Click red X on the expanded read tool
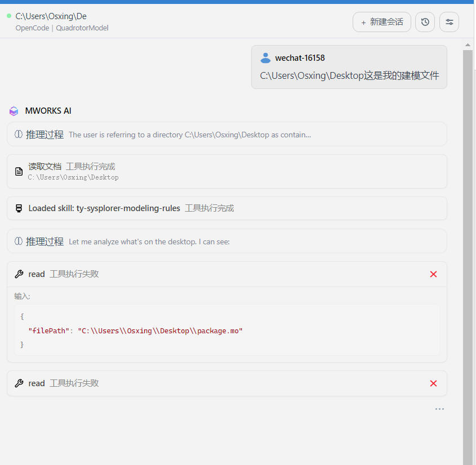 [433, 274]
